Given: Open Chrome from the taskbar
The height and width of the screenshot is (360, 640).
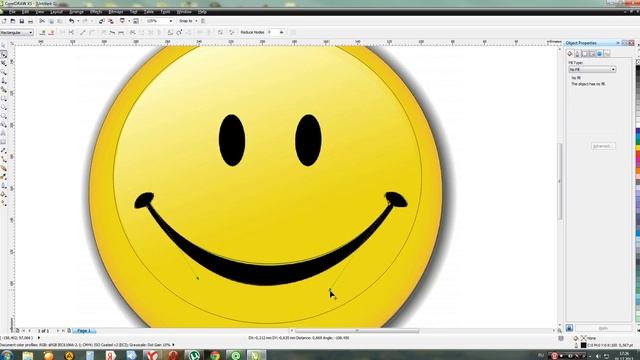Looking at the screenshot, I should tap(215, 355).
